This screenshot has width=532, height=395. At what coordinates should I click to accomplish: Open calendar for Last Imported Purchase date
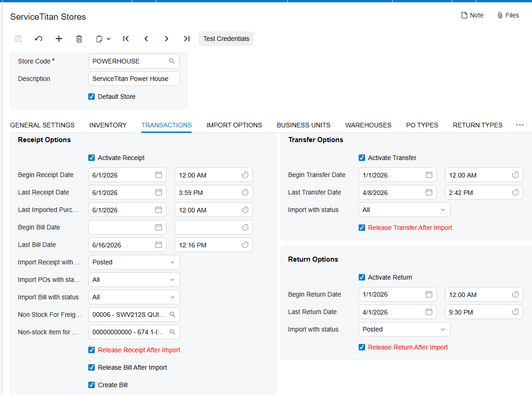[x=159, y=210]
